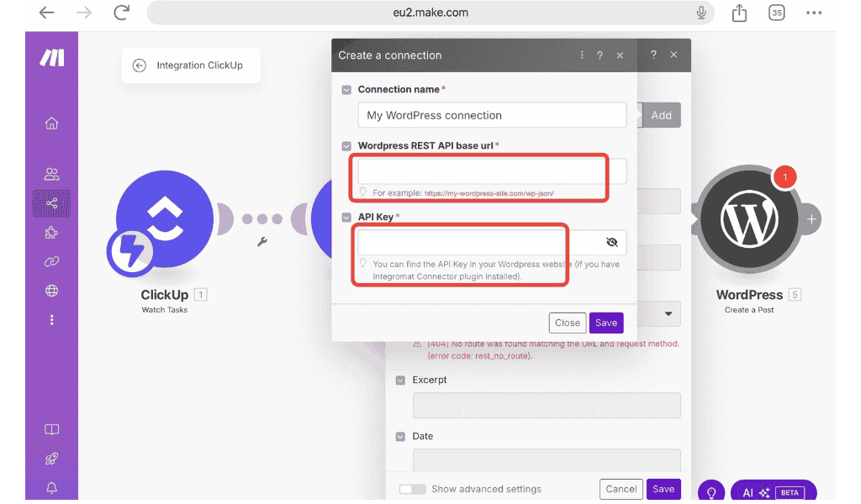
Task: Toggle the Date checkbox
Action: 400,437
